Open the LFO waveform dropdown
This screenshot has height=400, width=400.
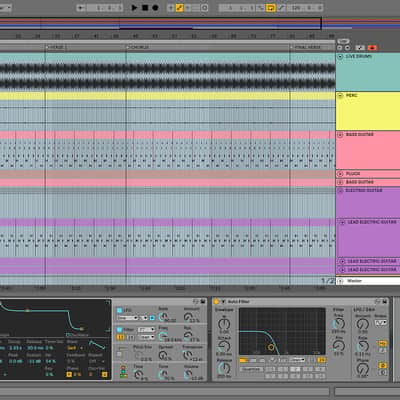[127, 318]
